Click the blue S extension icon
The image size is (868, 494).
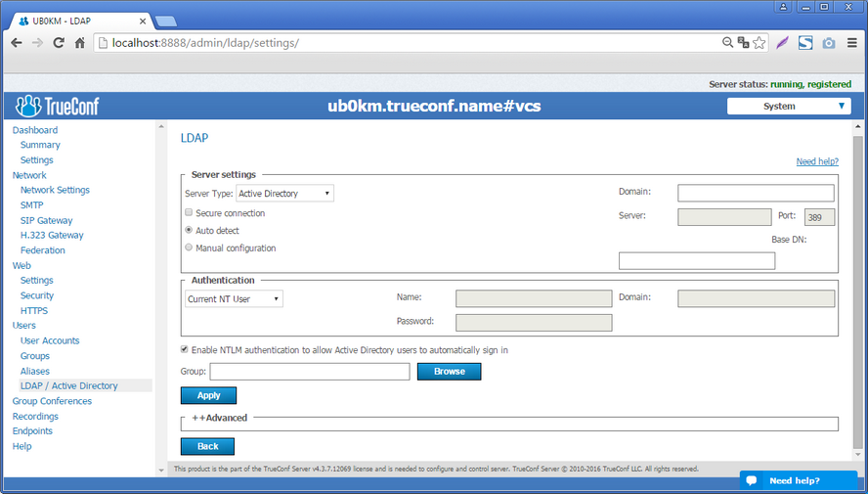pyautogui.click(x=805, y=43)
